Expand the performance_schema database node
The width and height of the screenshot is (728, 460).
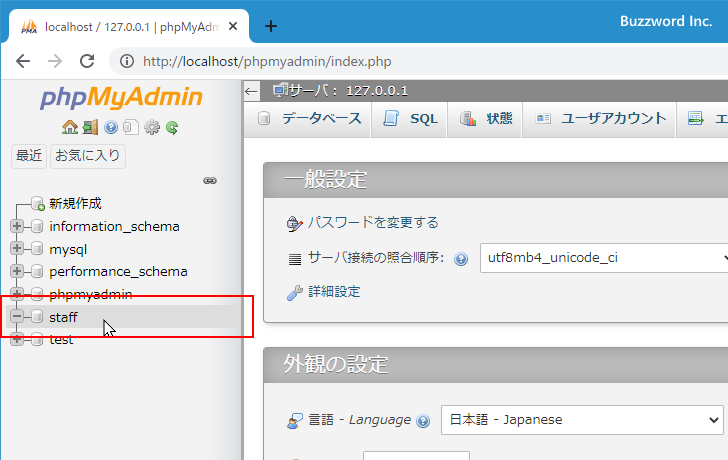coord(17,271)
